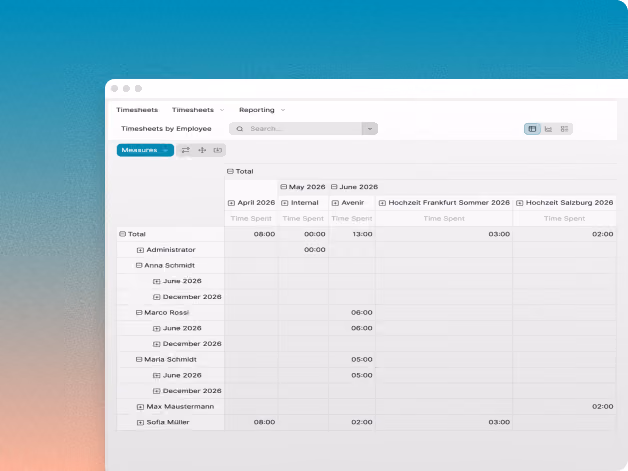628x471 pixels.
Task: Click Sofia Müller 03:00 cell
Action: 444,423
